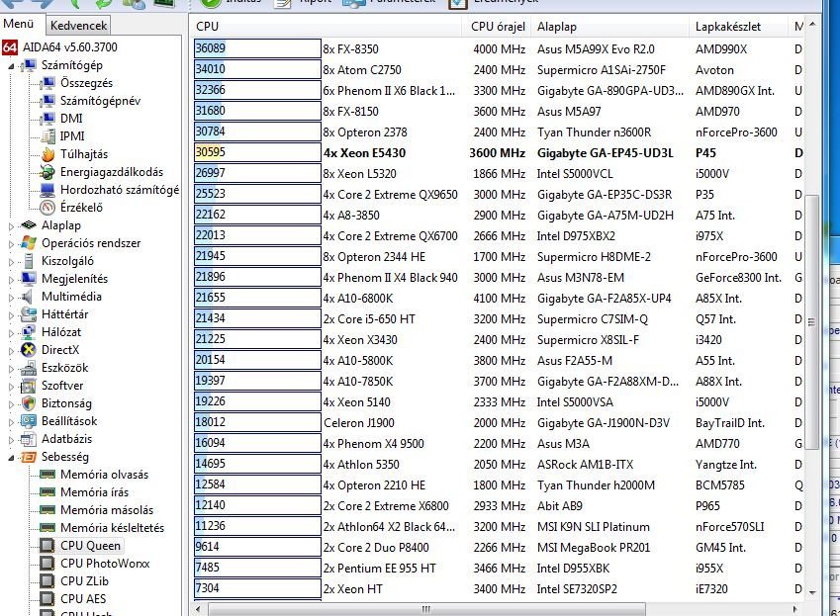Expand the Kiszolgáló tree node
Screen dimensions: 840x616
(x=11, y=262)
